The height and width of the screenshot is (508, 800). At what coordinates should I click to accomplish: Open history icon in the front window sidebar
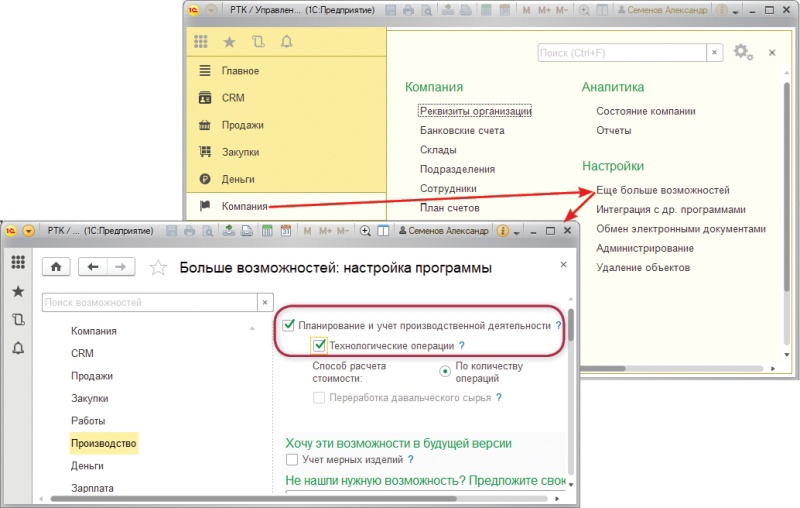tap(18, 319)
